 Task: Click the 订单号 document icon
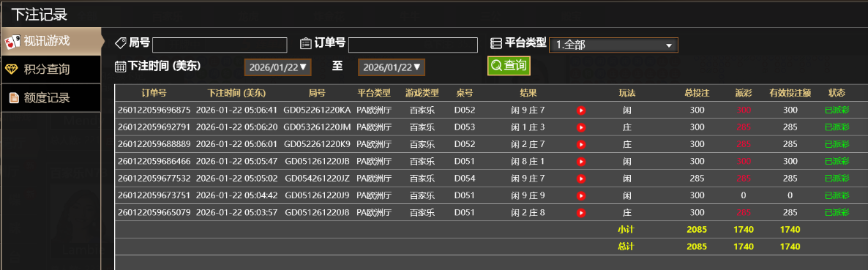[x=306, y=43]
